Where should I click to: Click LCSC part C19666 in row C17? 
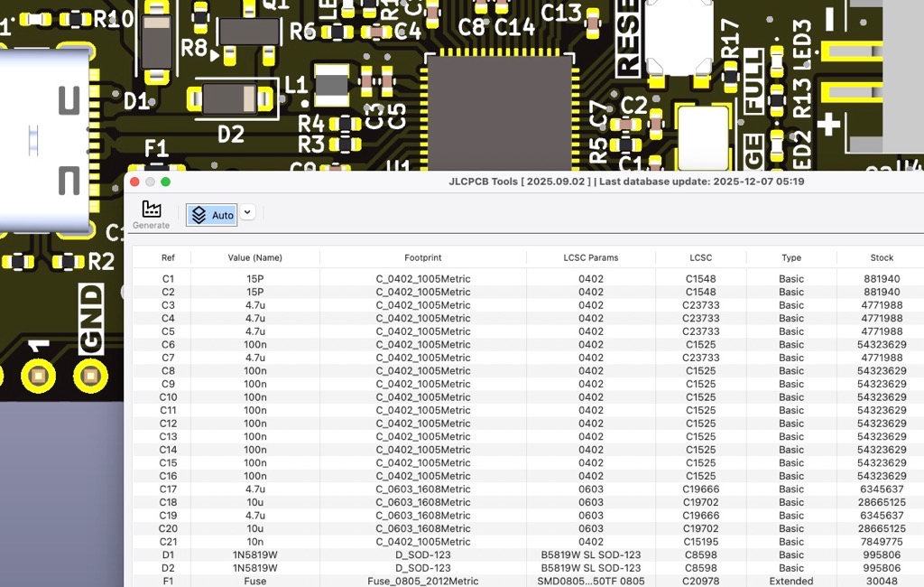click(x=700, y=489)
